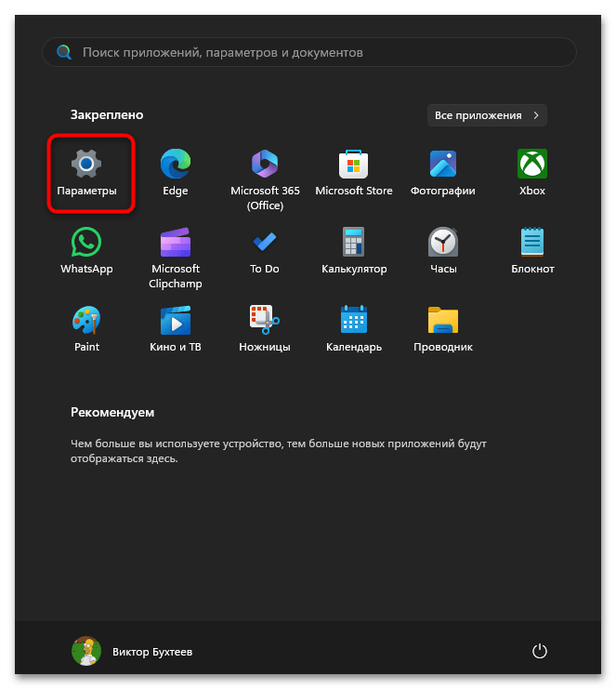This screenshot has height=689, width=616.
Task: Open user account Виктор Бухтеев
Action: pyautogui.click(x=132, y=651)
